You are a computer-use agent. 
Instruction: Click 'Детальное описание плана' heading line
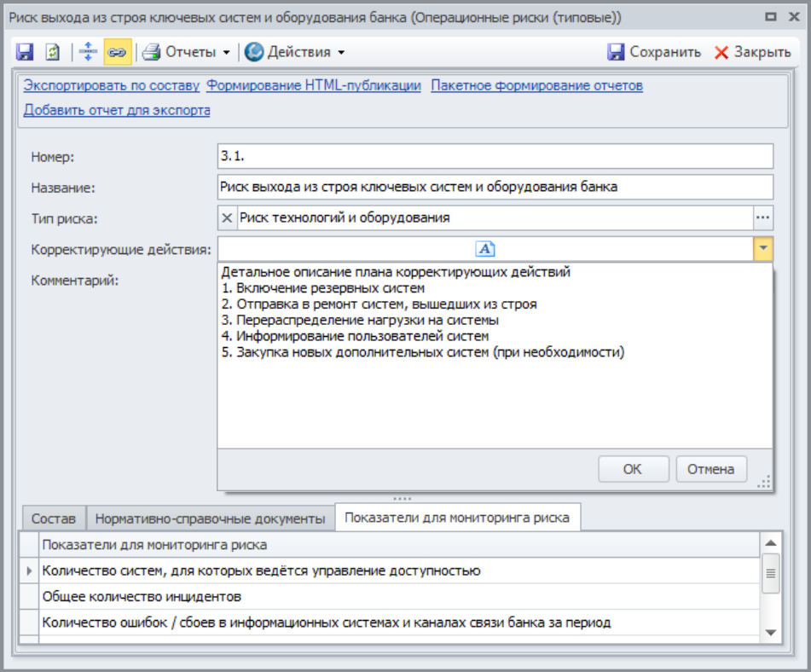point(396,272)
